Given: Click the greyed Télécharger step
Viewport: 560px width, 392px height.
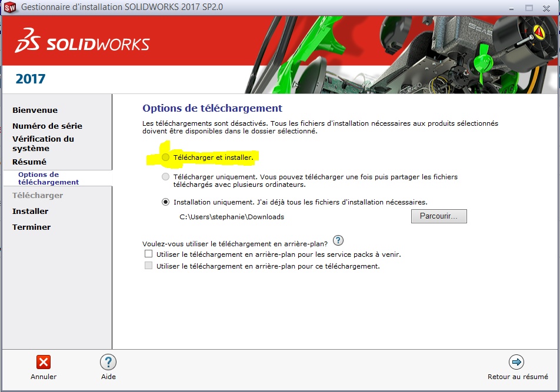Looking at the screenshot, I should click(38, 196).
